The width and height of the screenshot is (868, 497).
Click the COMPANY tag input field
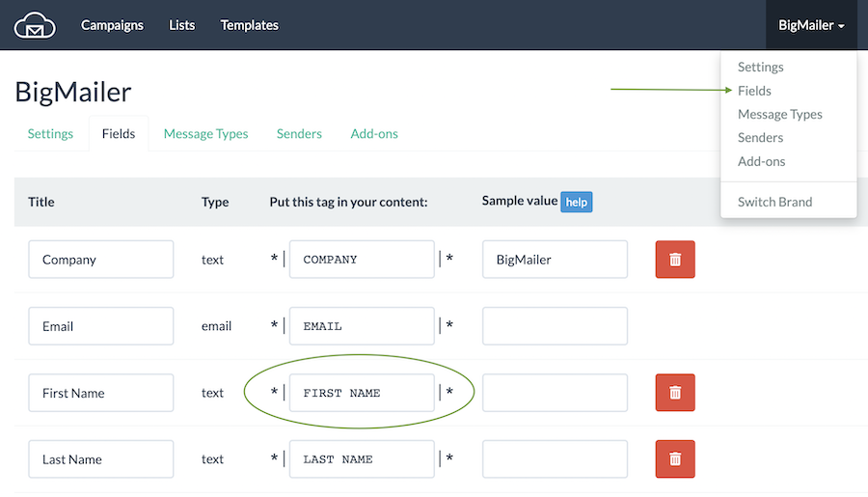362,260
